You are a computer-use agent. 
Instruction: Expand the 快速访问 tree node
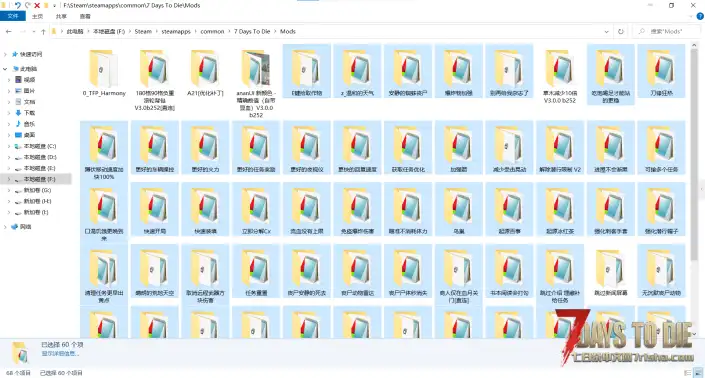(5, 54)
